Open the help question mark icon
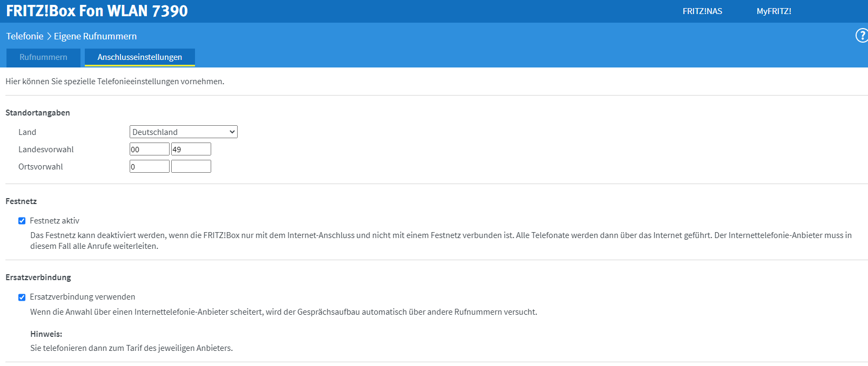The image size is (868, 366). (862, 36)
